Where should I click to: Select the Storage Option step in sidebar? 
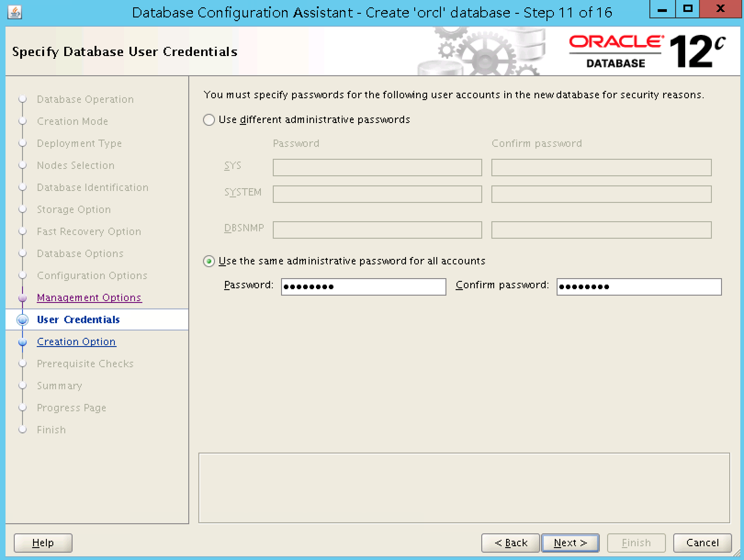click(x=73, y=209)
